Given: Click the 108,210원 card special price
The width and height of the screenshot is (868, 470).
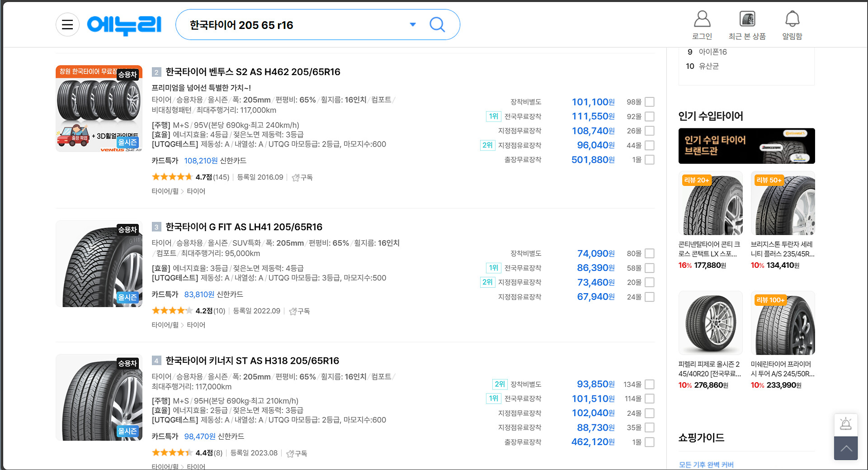Looking at the screenshot, I should click(201, 161).
